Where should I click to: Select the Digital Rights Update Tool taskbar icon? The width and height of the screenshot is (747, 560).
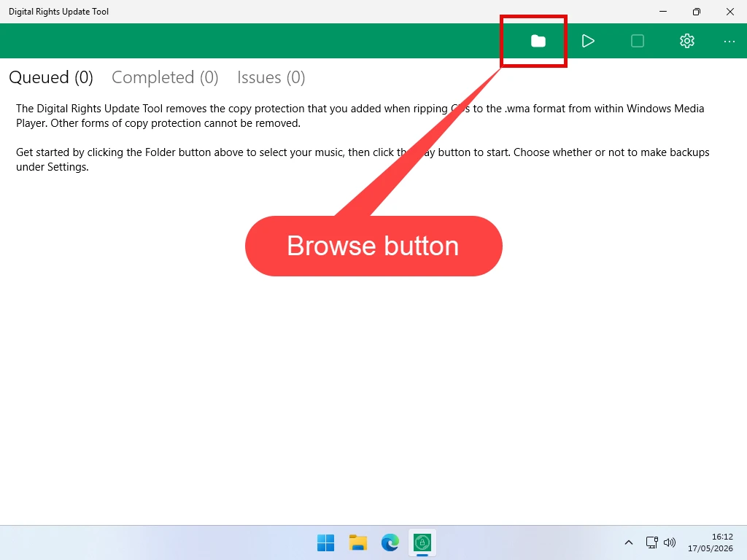coord(422,542)
